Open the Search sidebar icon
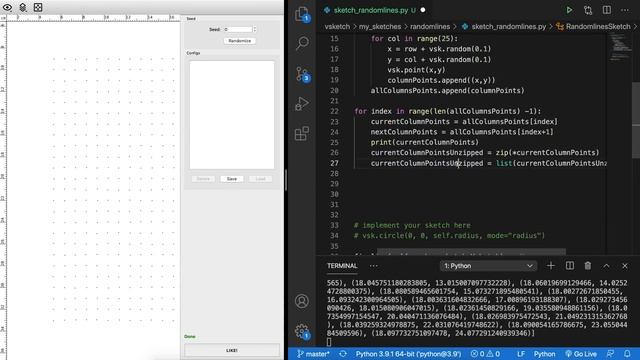The width and height of the screenshot is (640, 360). (302, 43)
